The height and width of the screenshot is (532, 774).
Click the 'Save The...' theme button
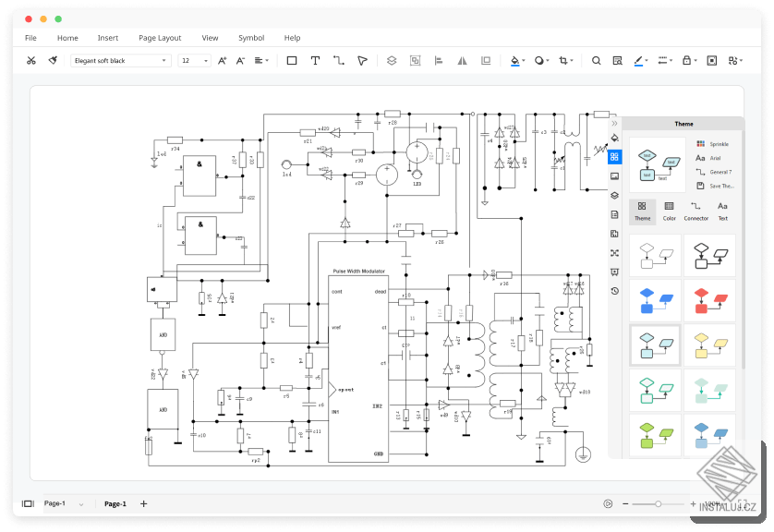tap(720, 186)
